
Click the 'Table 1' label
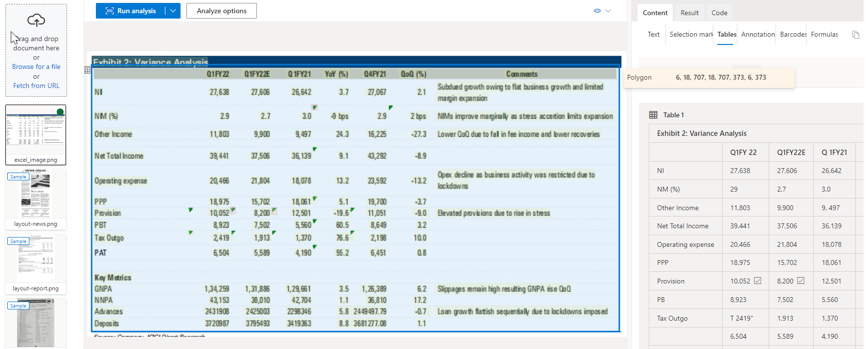pos(673,115)
